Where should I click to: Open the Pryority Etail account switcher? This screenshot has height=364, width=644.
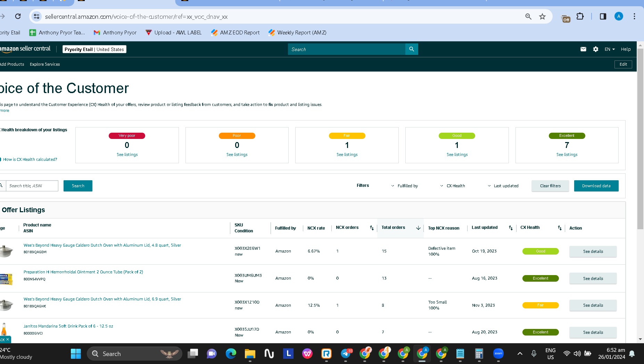[94, 49]
